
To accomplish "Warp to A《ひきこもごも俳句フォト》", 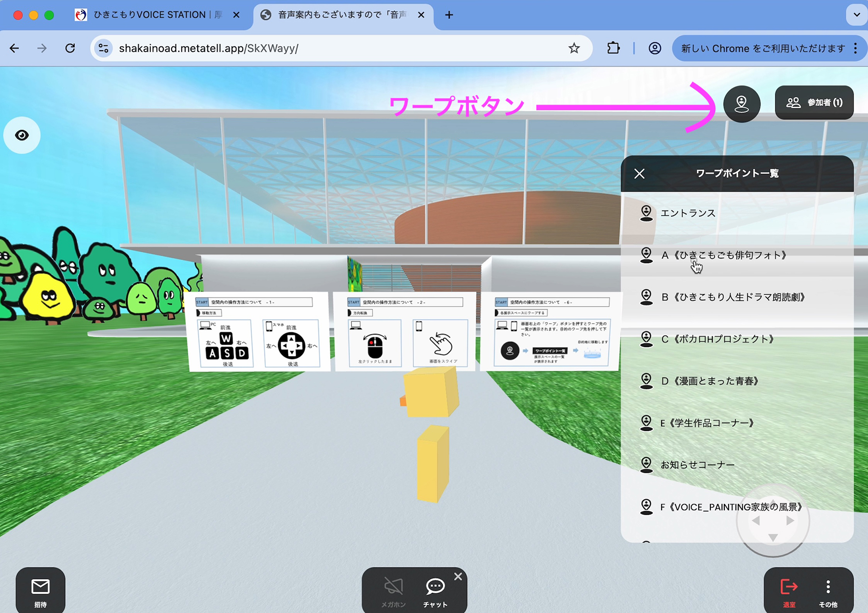I will tap(737, 255).
